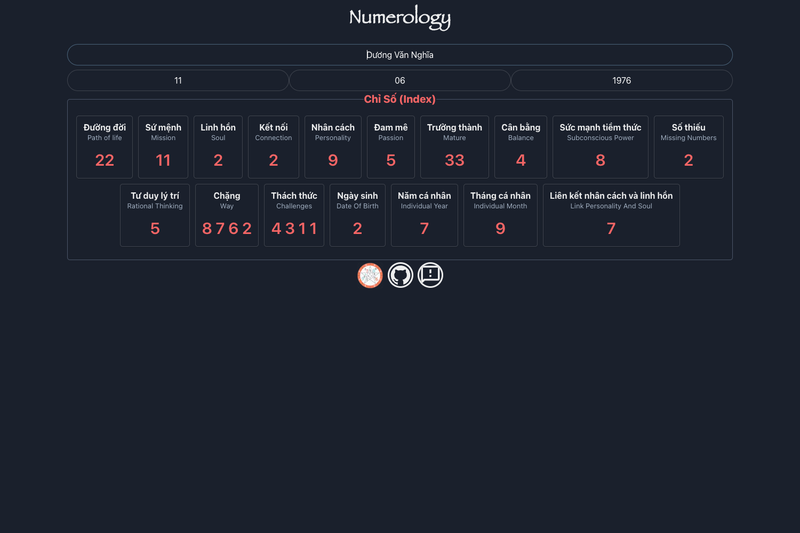Screen dimensions: 800x533
Task: Select the Linh hồn (Soul) card
Action: coord(218,147)
